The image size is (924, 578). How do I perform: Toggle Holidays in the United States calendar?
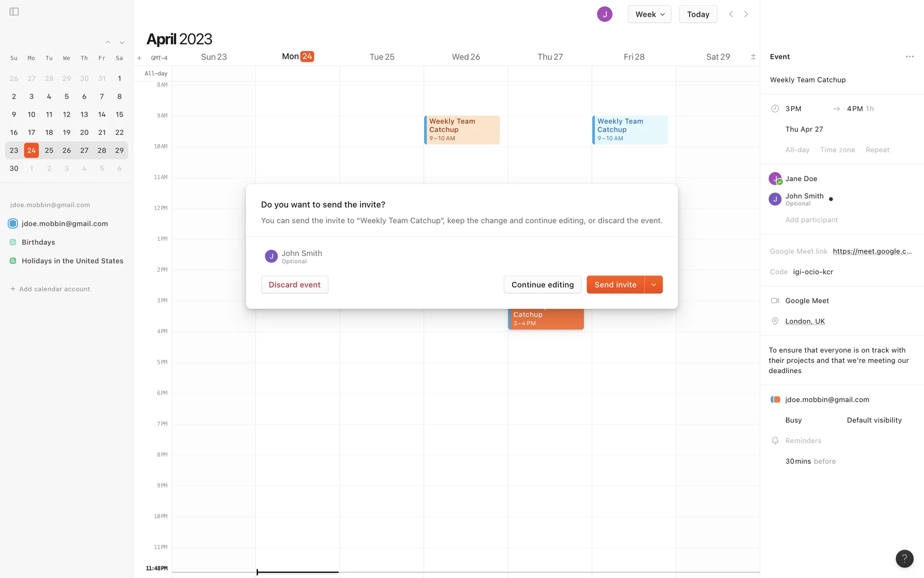pos(13,261)
